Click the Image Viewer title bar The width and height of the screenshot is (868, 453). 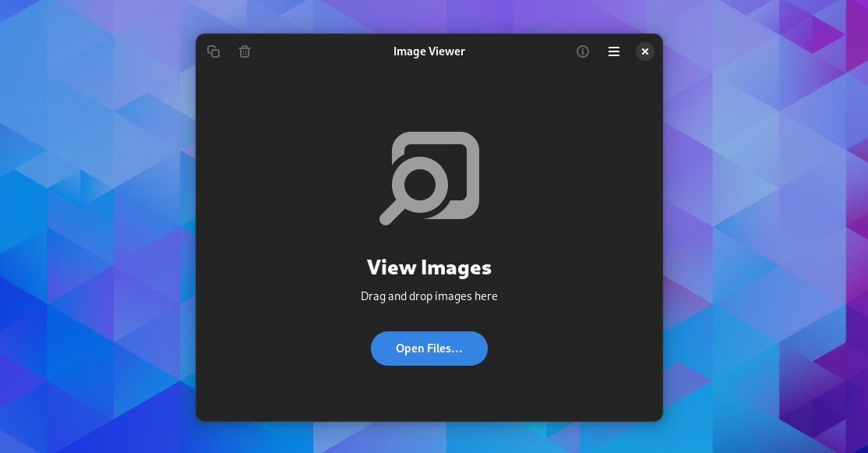429,51
